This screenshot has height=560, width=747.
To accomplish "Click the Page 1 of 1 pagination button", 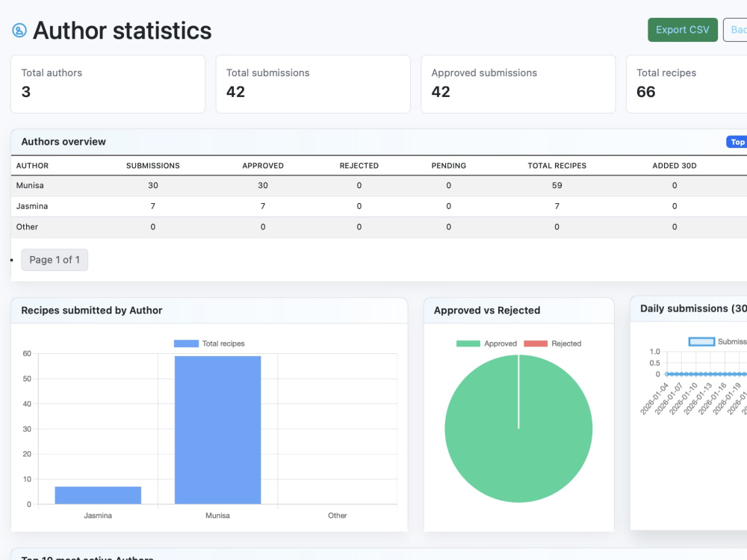I will tap(55, 260).
